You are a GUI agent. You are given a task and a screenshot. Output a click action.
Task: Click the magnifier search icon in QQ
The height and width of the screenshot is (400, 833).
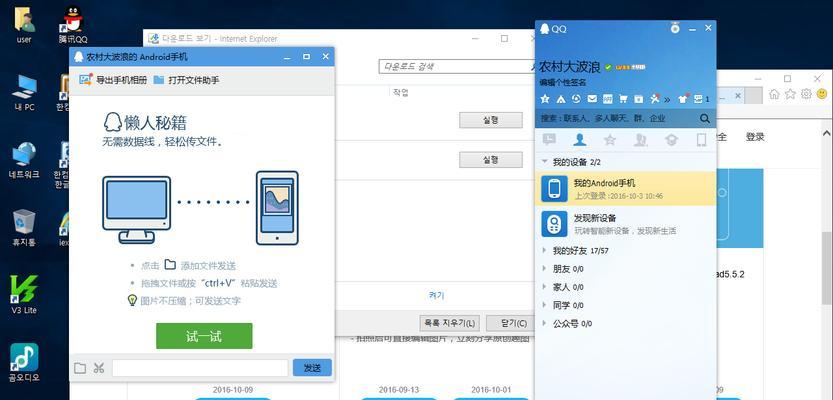[x=704, y=118]
